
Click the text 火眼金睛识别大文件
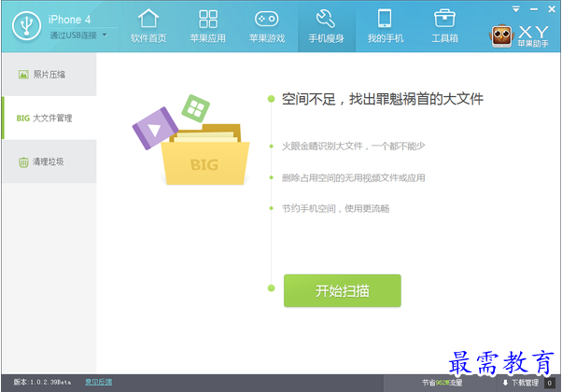coord(322,146)
